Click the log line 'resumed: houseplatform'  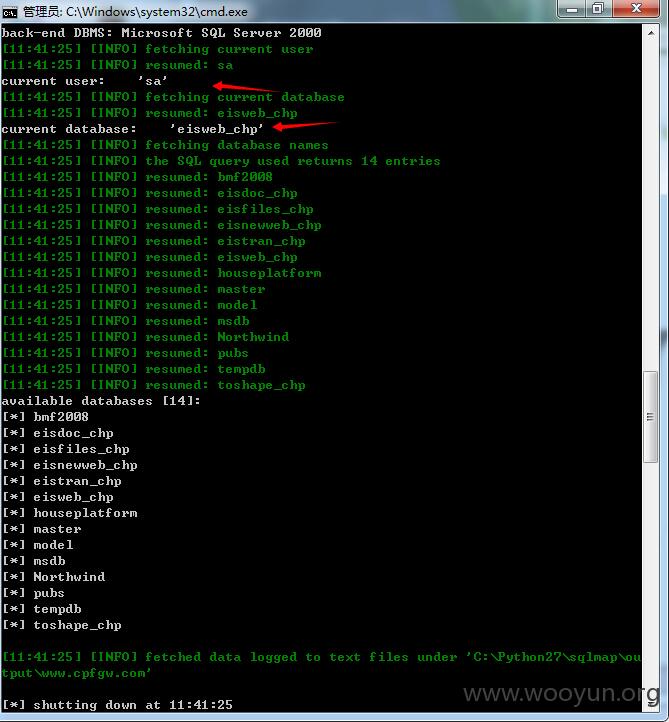(162, 273)
